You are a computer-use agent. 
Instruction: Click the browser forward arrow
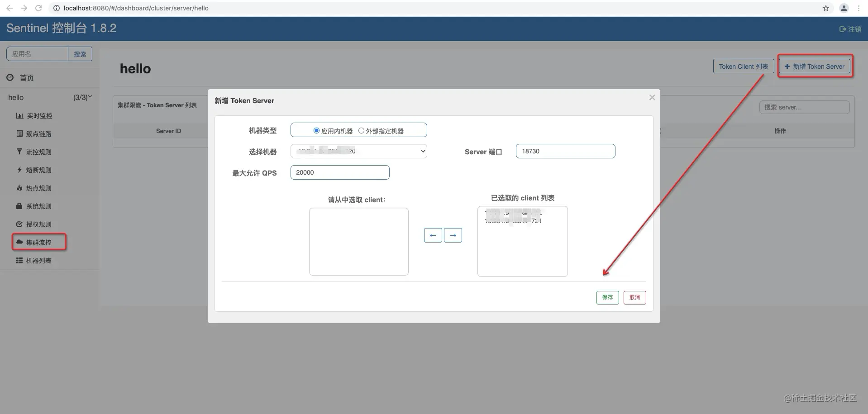[x=24, y=8]
